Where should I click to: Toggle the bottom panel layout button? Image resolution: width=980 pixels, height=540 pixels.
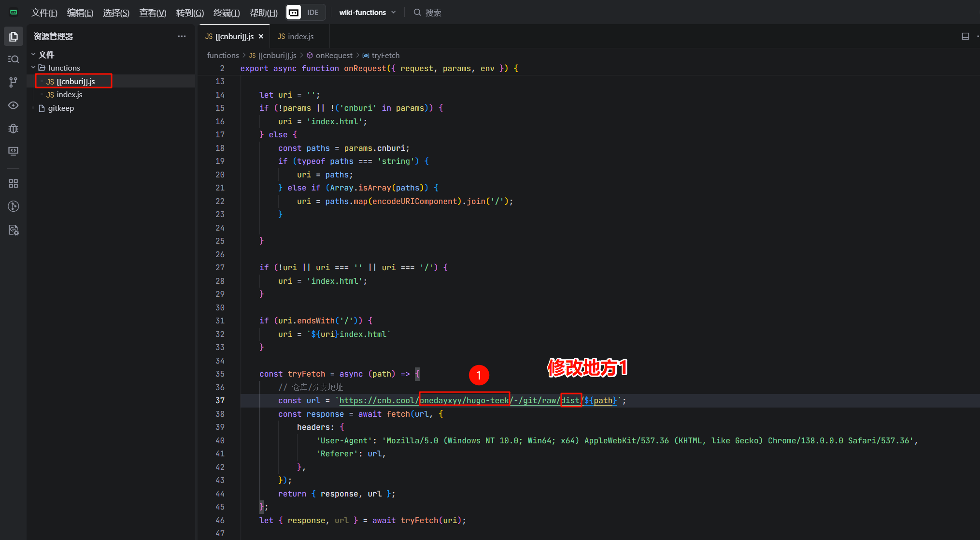point(965,36)
